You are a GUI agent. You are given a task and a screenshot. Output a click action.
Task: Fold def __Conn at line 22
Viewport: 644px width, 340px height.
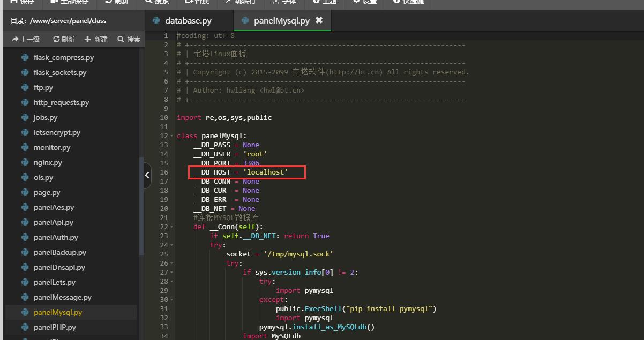tap(171, 227)
